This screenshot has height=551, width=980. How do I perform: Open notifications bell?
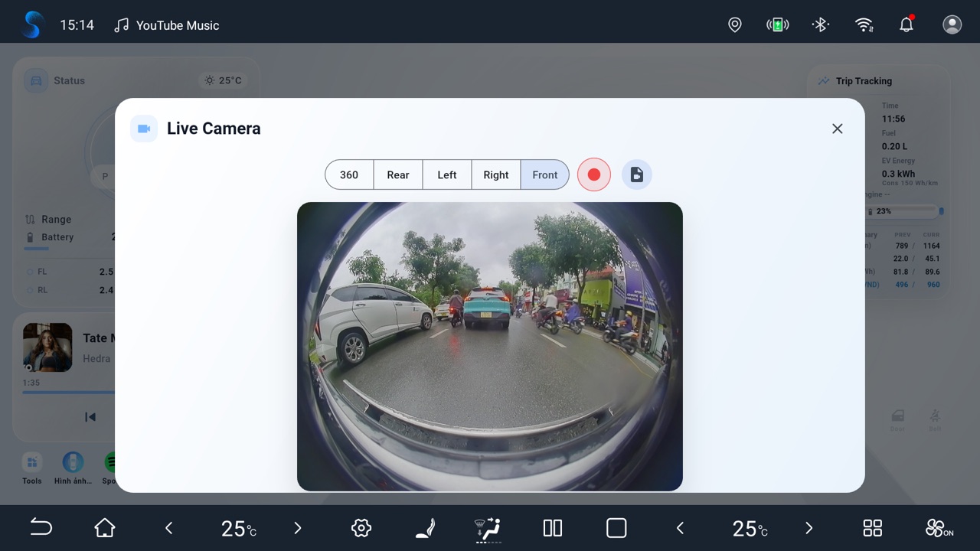(x=906, y=24)
